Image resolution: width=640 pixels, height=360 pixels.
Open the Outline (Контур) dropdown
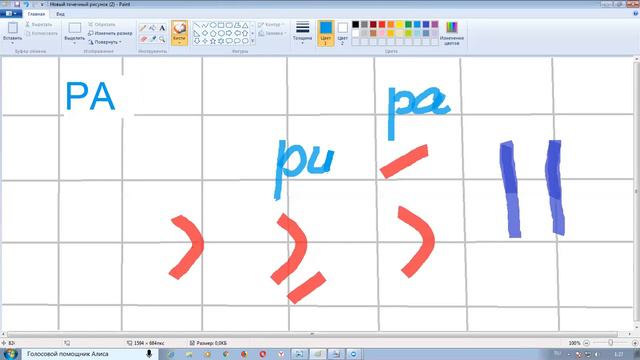coord(272,24)
